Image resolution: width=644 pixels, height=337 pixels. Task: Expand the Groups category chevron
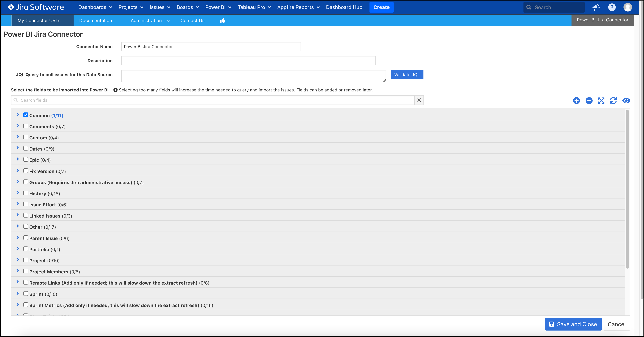pos(17,181)
